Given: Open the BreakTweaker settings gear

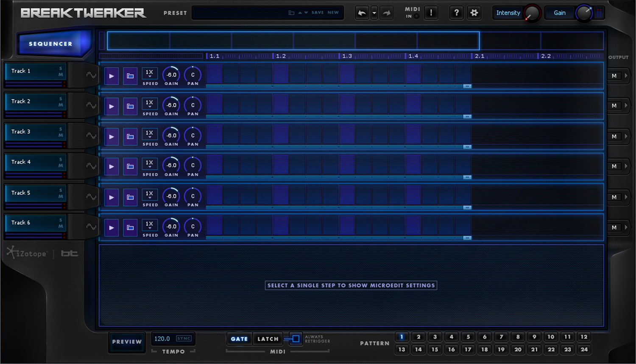Looking at the screenshot, I should point(474,13).
